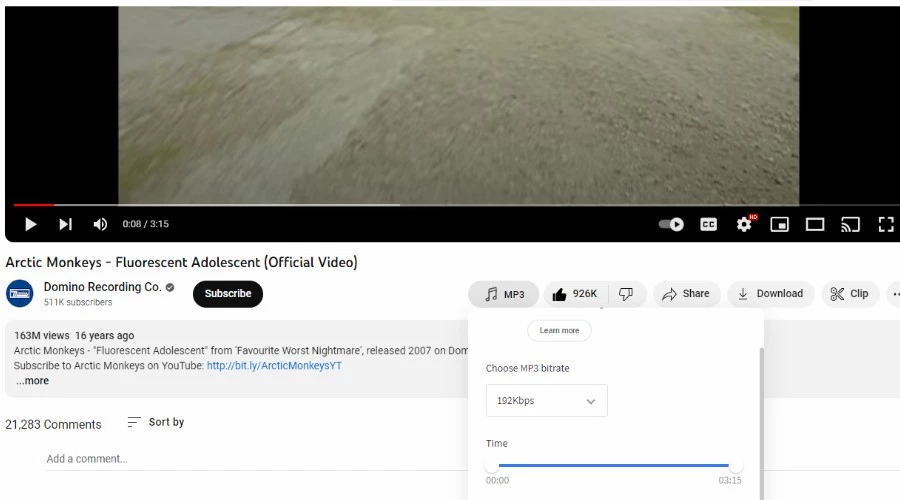This screenshot has width=900, height=500.
Task: Click the 00:00 start time label
Action: click(497, 480)
